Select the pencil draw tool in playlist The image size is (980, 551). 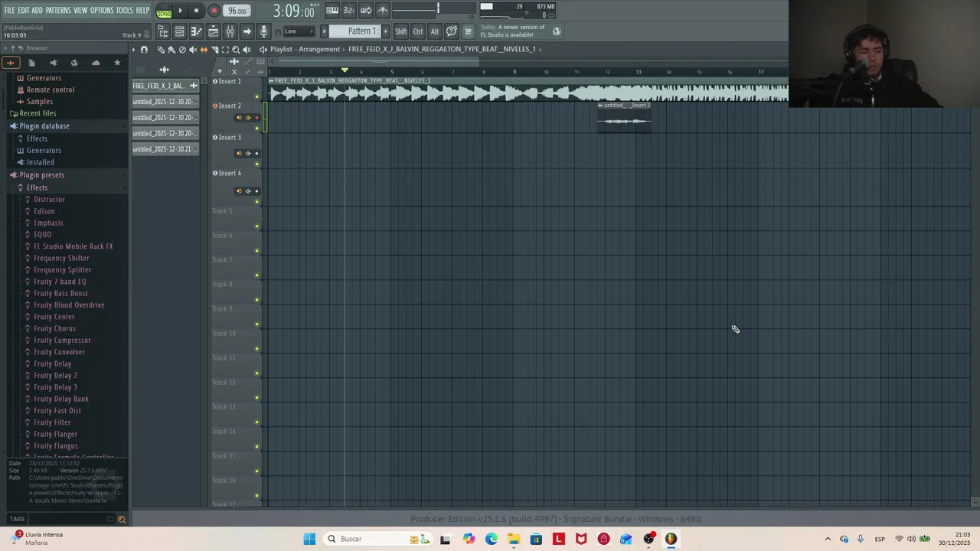point(161,50)
